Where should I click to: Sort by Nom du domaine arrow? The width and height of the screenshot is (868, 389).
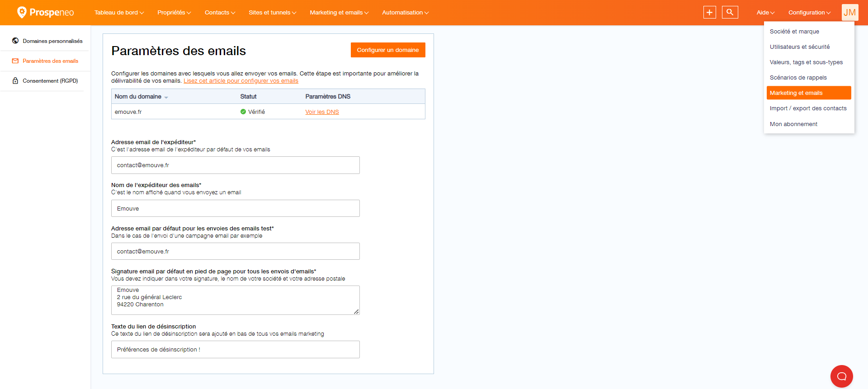[x=166, y=98]
